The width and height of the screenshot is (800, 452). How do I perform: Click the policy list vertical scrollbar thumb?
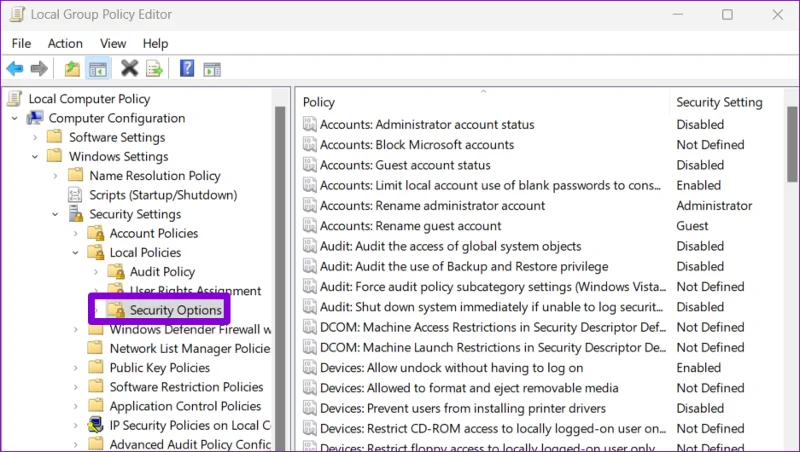pyautogui.click(x=792, y=144)
